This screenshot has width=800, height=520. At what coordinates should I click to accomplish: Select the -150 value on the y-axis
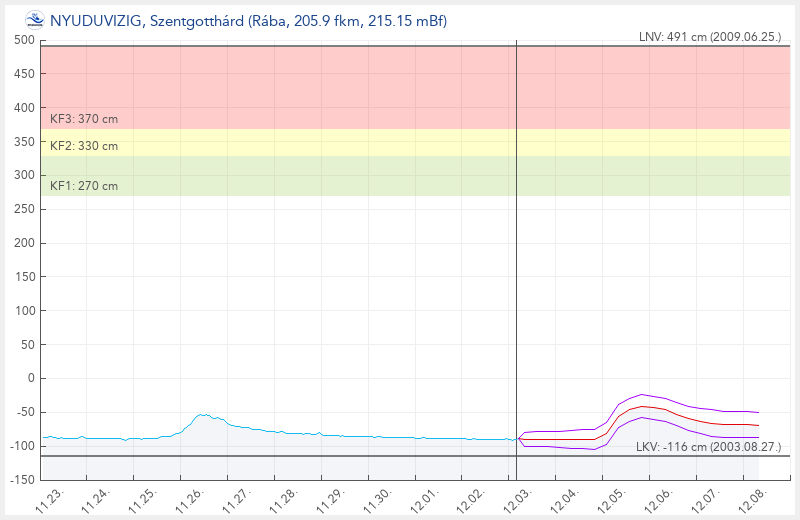tap(21, 479)
